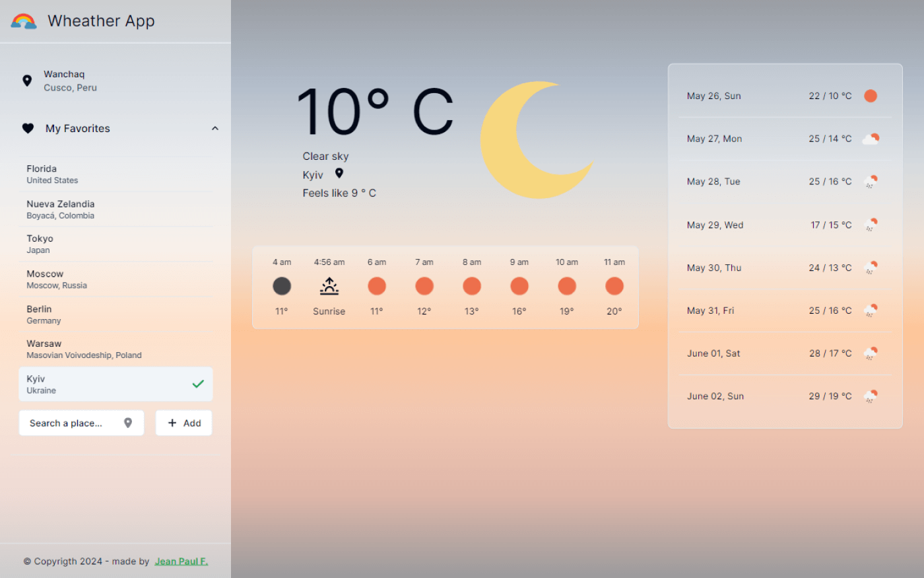Open the Jean Paul F. link
The height and width of the screenshot is (578, 924).
coord(181,561)
